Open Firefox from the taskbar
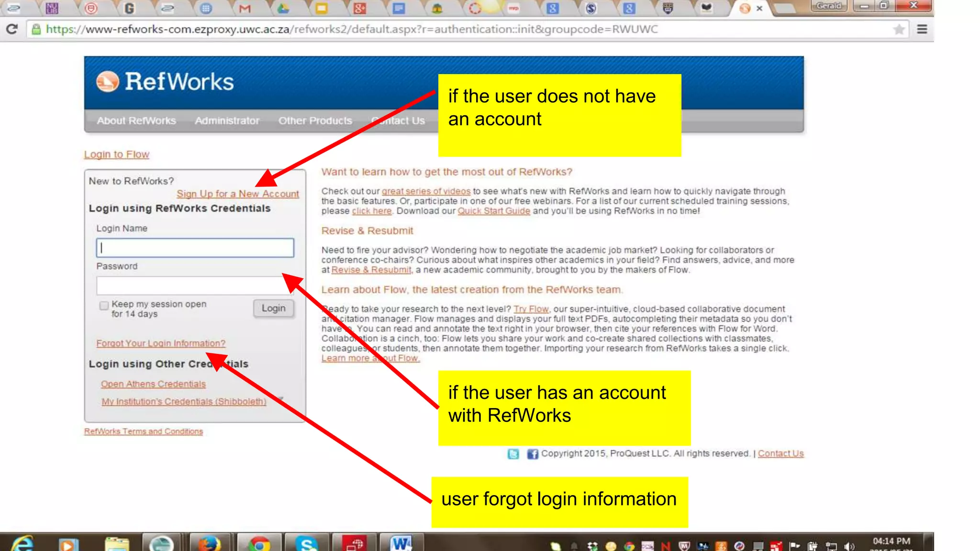Image resolution: width=980 pixels, height=551 pixels. pos(209,543)
